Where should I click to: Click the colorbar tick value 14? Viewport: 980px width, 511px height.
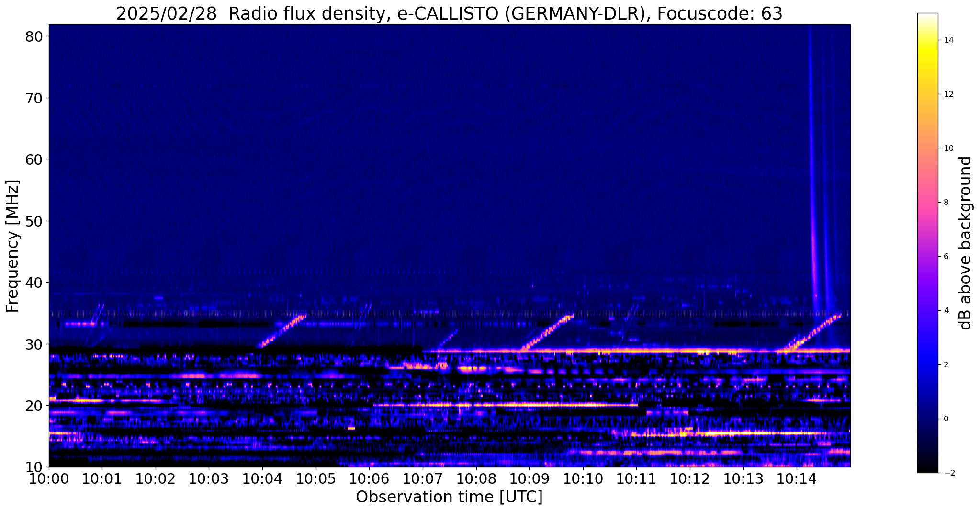948,40
